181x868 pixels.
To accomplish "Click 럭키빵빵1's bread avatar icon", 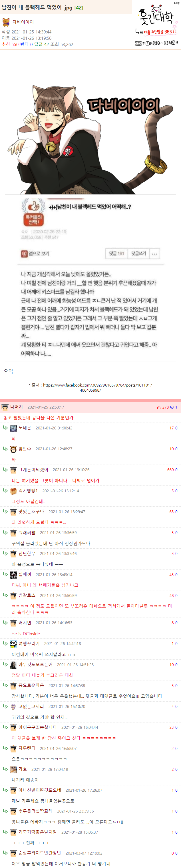I will (x=13, y=491).
